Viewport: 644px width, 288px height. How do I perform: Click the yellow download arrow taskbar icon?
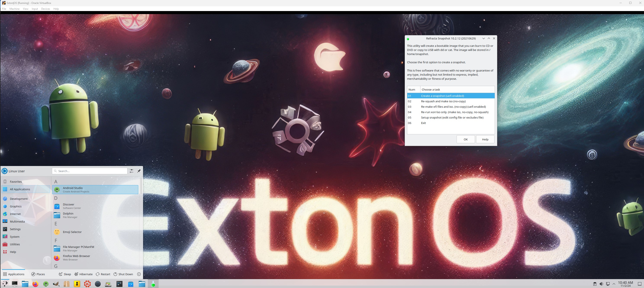77,284
